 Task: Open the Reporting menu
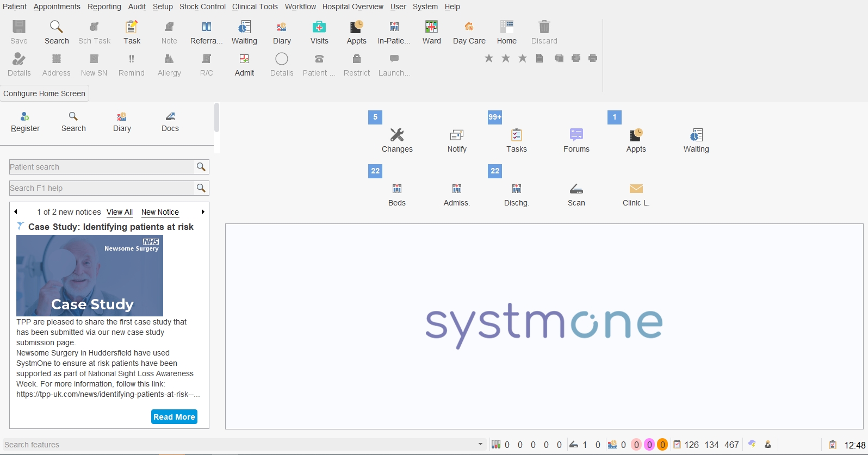pos(104,7)
